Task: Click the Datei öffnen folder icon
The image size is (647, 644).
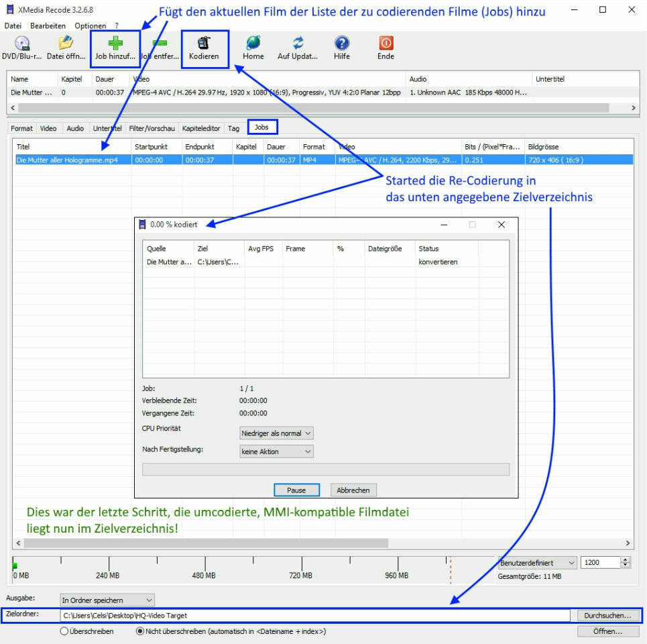Action: [66, 43]
